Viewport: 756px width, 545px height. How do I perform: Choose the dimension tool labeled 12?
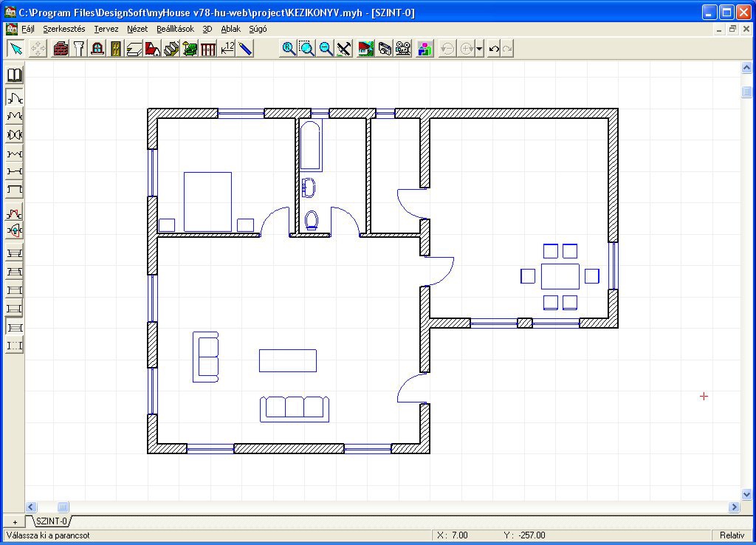click(227, 49)
